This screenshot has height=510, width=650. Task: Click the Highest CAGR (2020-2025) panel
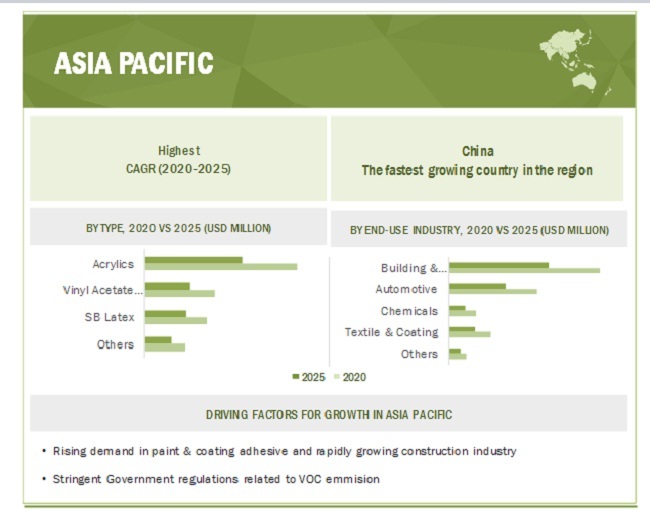(179, 159)
